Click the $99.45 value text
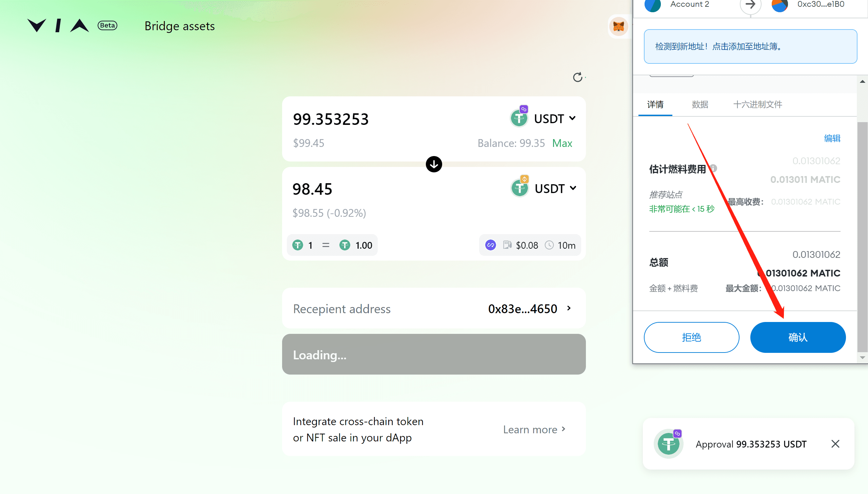 [309, 143]
